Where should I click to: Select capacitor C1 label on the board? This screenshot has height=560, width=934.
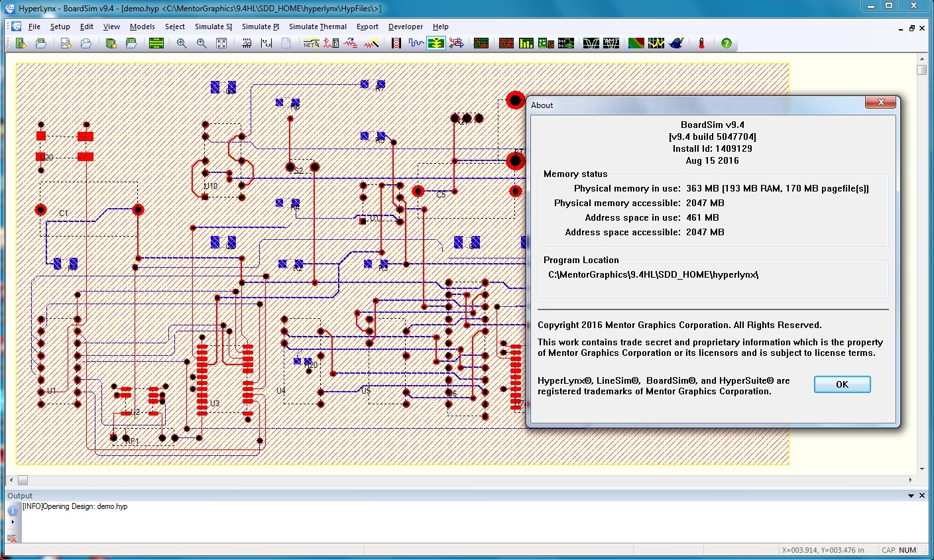coord(64,213)
